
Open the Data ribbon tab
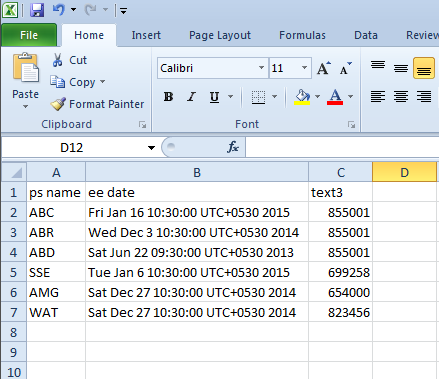[366, 35]
